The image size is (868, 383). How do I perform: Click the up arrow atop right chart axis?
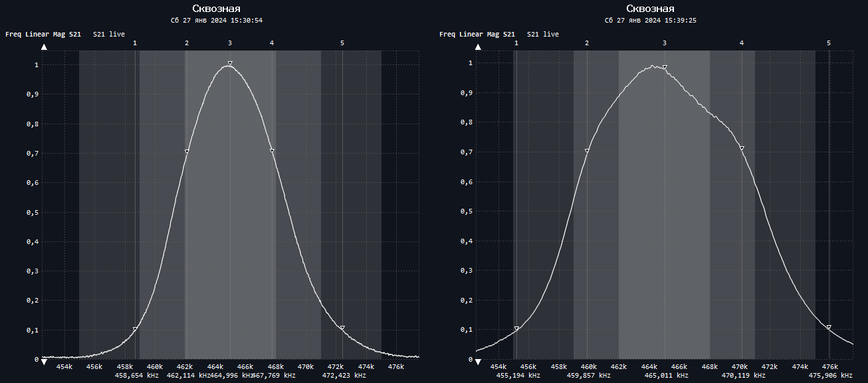point(478,47)
